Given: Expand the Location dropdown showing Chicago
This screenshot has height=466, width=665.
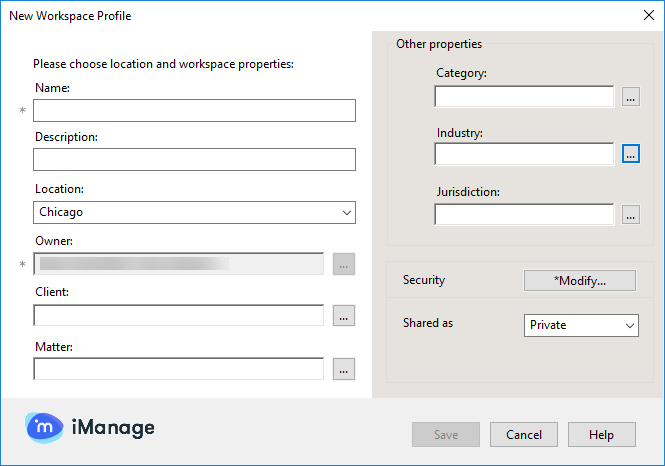Looking at the screenshot, I should click(194, 212).
